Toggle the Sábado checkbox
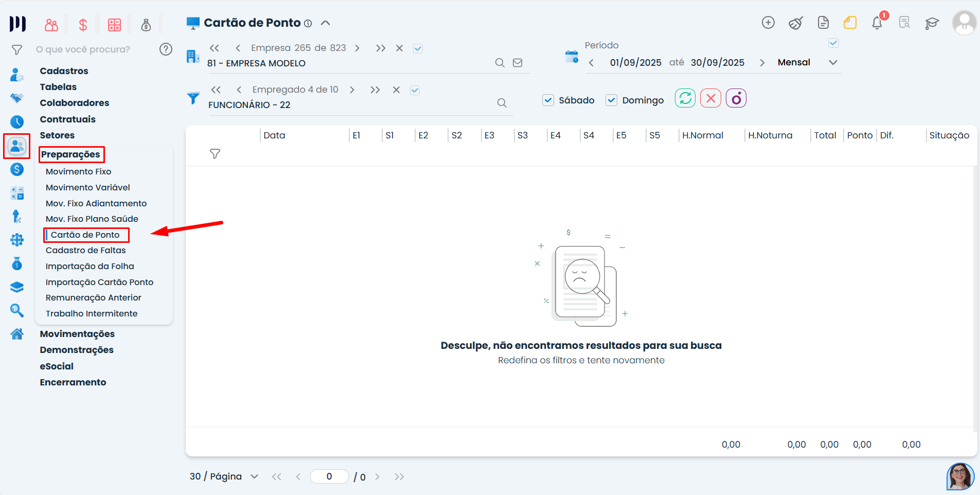The image size is (980, 495). click(x=548, y=100)
